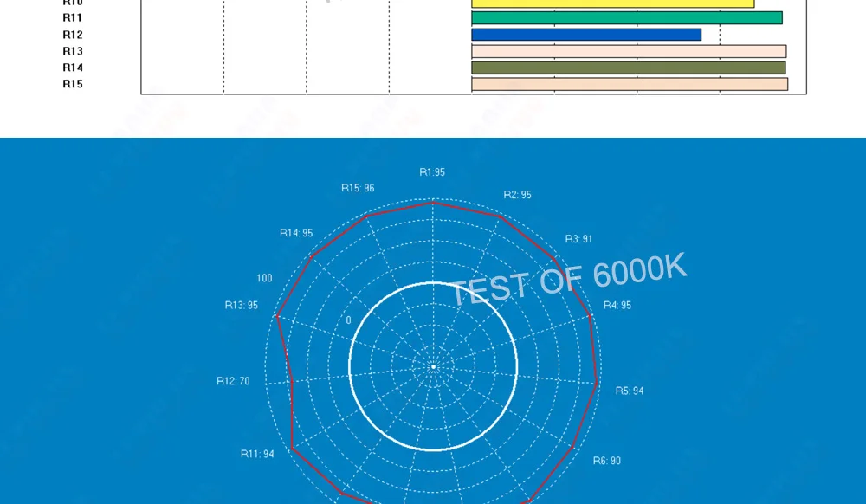Click the "R1:95" radar label
The image size is (866, 504).
(x=432, y=172)
